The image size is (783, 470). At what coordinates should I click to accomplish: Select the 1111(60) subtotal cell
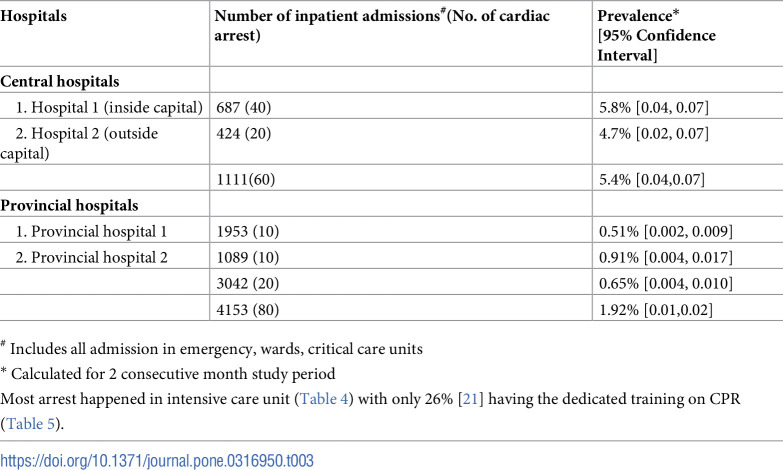(x=245, y=178)
